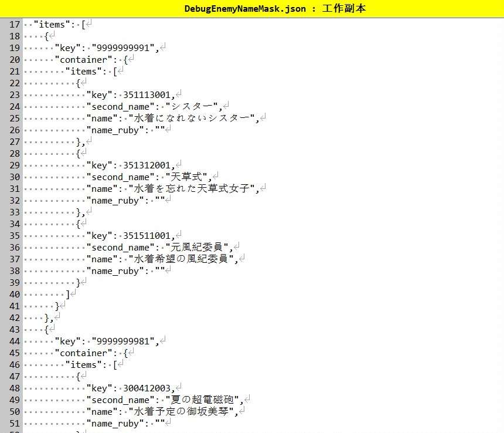Click "name_ruby" on line 32
The width and height of the screenshot is (504, 433).
115,201
